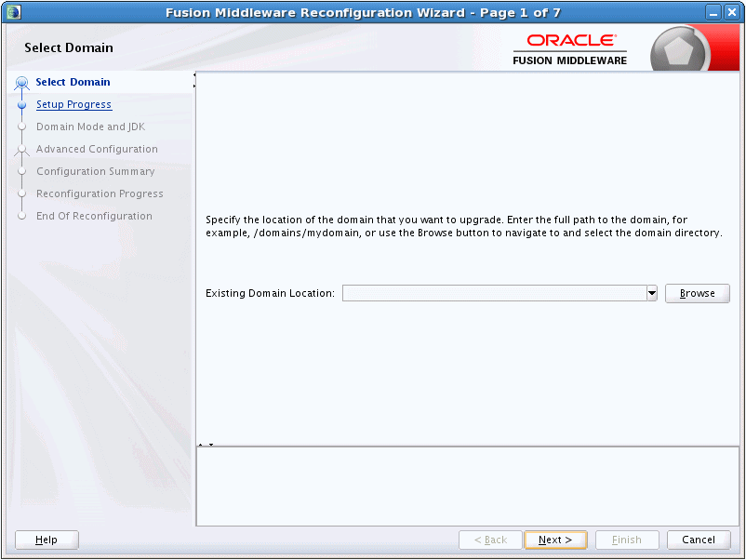Click the Select Domain step marker icon
Viewport: 746px width, 560px height.
22,84
